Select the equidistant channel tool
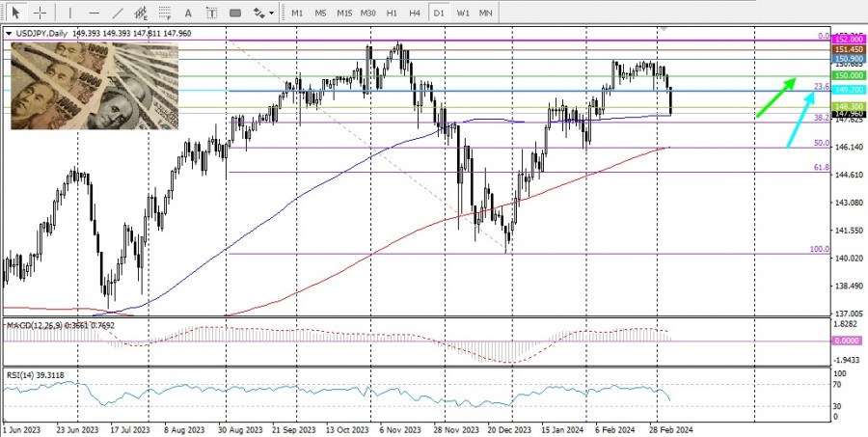 tap(141, 13)
